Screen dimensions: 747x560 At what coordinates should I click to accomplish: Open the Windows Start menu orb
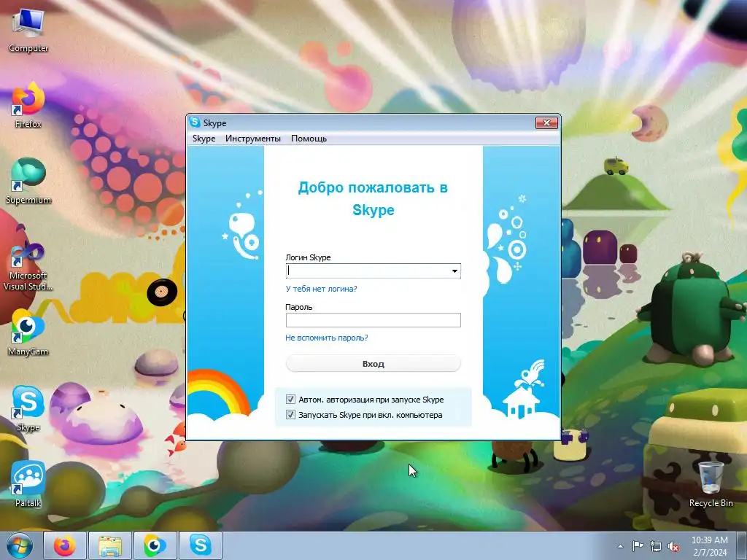click(20, 545)
